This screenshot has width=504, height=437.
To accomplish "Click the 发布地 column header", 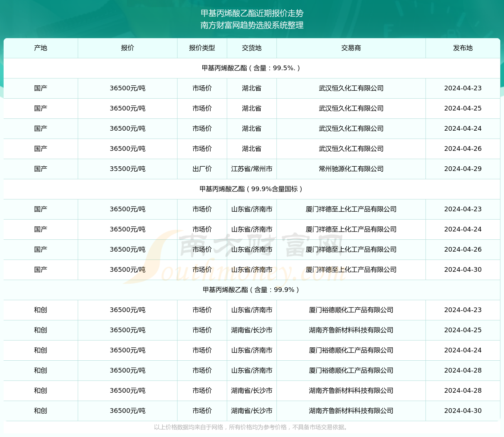I will point(463,48).
